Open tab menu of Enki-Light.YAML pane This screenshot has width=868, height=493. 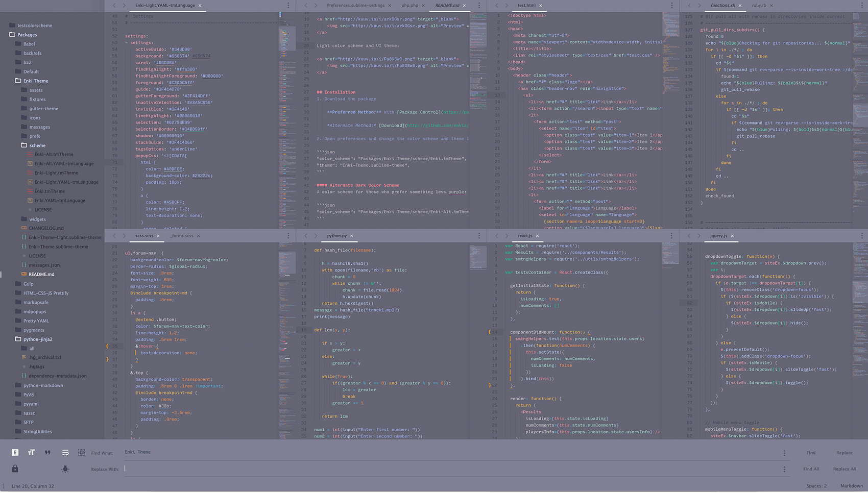[x=288, y=6]
